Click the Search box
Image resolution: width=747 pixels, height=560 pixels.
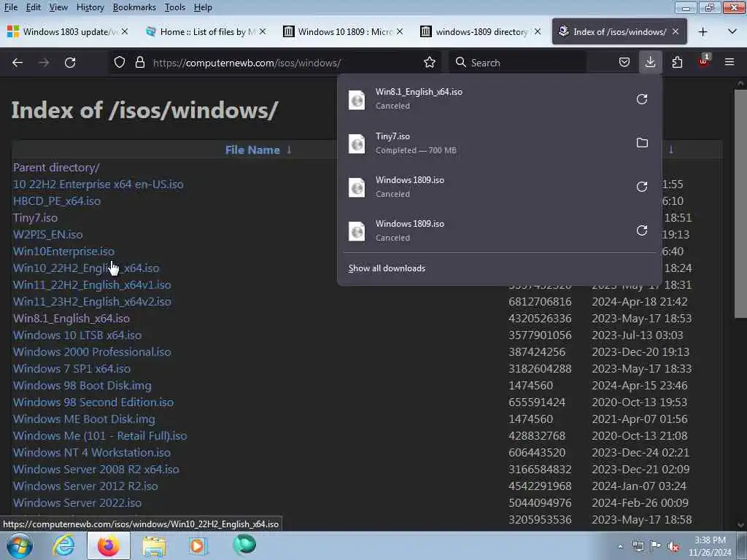tap(517, 63)
